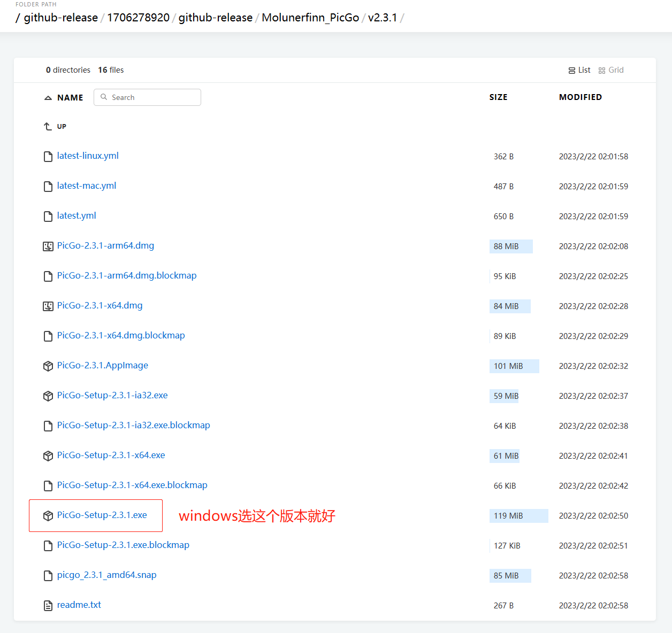The image size is (672, 633).
Task: Click the 2023/2/22 02:01:58 modified date
Action: pos(593,157)
